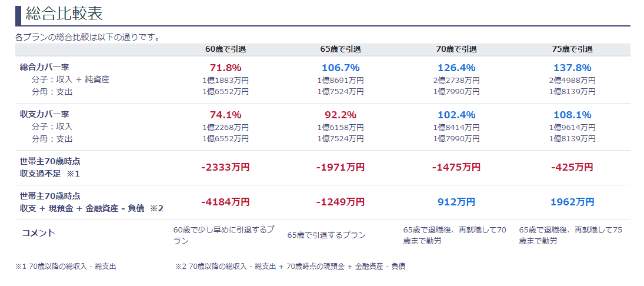Select the 92.2% income coverage value

341,115
